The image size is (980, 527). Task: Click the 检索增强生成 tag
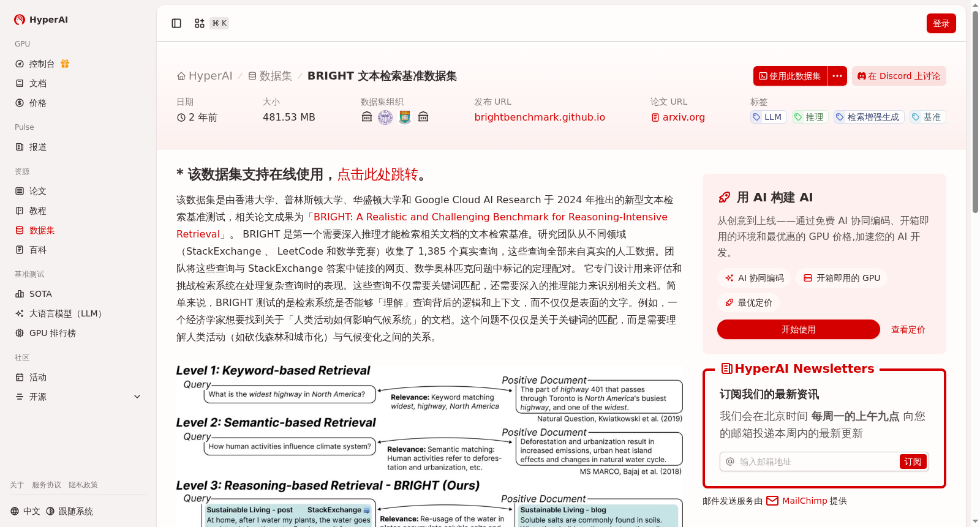869,117
